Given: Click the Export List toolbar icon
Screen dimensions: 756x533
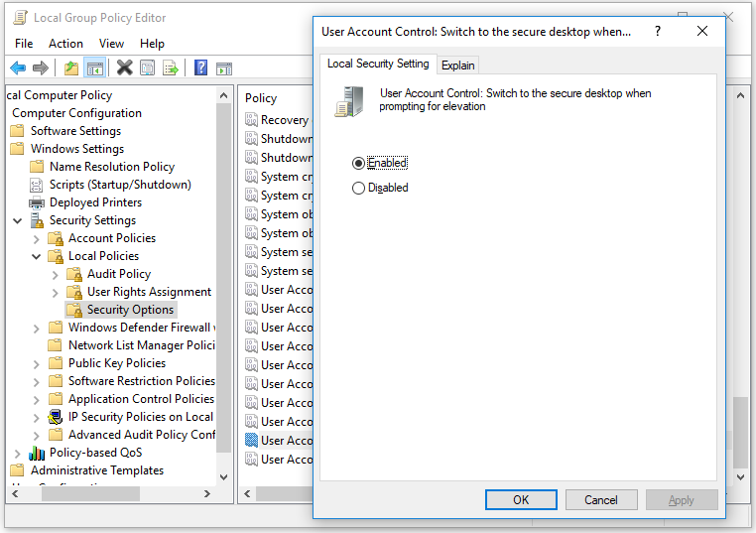Looking at the screenshot, I should click(171, 68).
